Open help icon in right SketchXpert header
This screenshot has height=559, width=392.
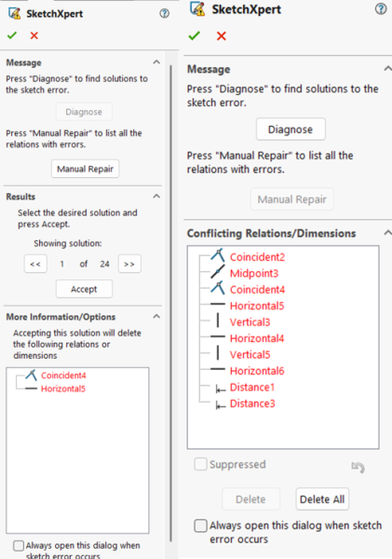click(381, 9)
